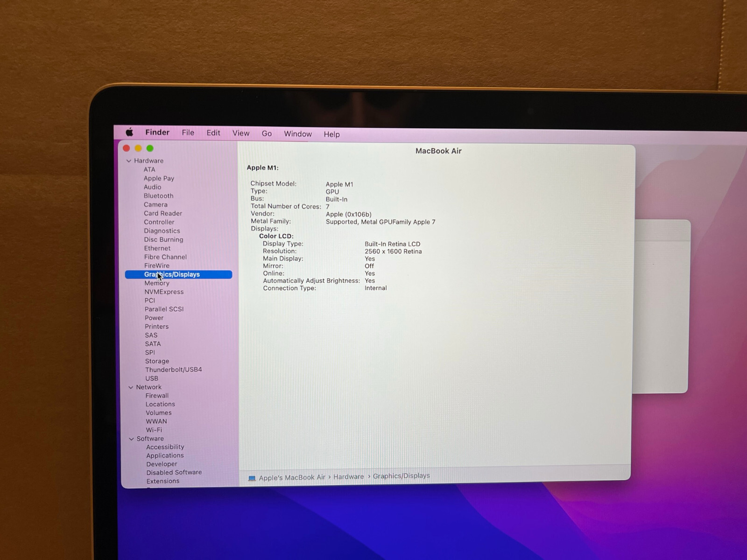
Task: Minimize the window with yellow button
Action: point(138,148)
